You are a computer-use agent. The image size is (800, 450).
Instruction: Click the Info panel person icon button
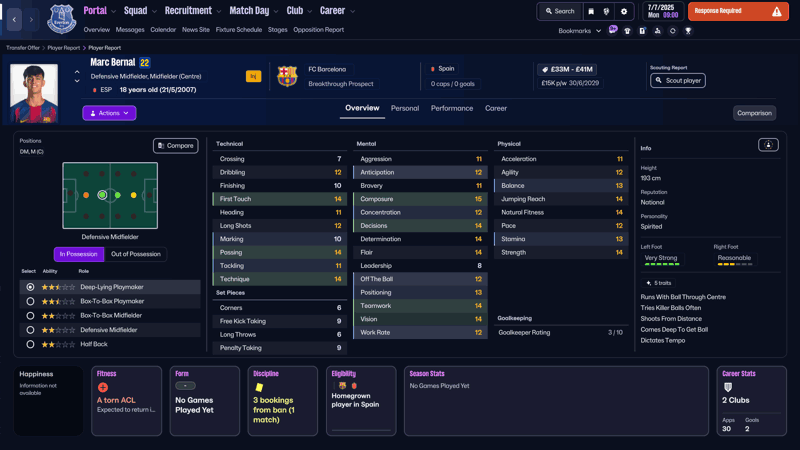pos(768,145)
